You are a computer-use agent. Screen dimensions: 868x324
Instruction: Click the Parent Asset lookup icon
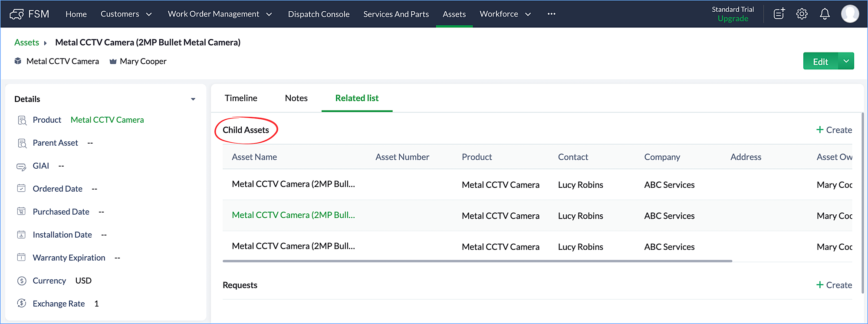pyautogui.click(x=22, y=143)
